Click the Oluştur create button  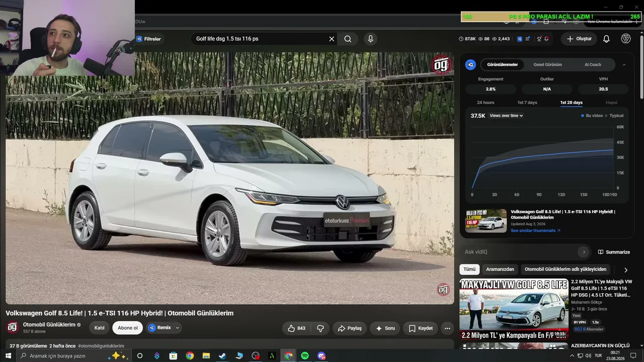click(579, 39)
